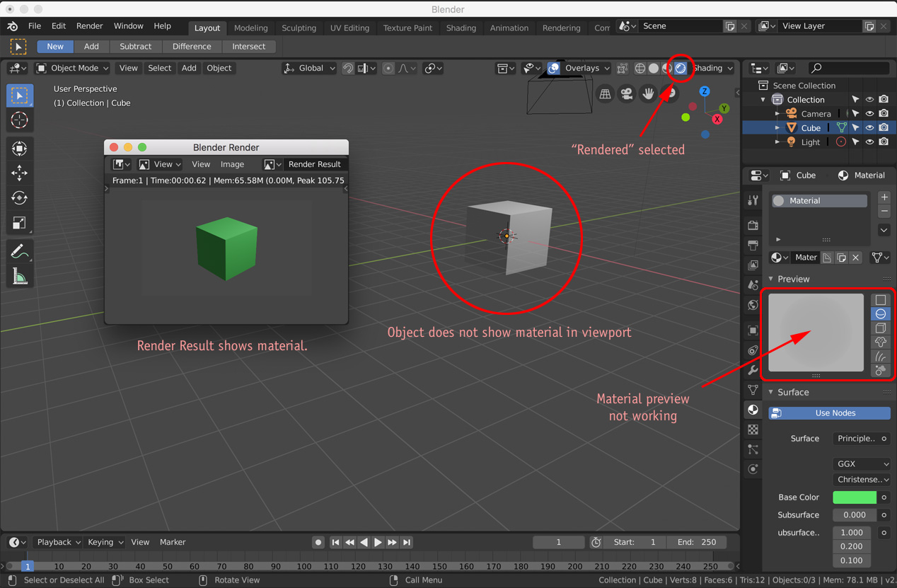Viewport: 897px width, 588px height.
Task: Click the unlink material X button
Action: (856, 258)
